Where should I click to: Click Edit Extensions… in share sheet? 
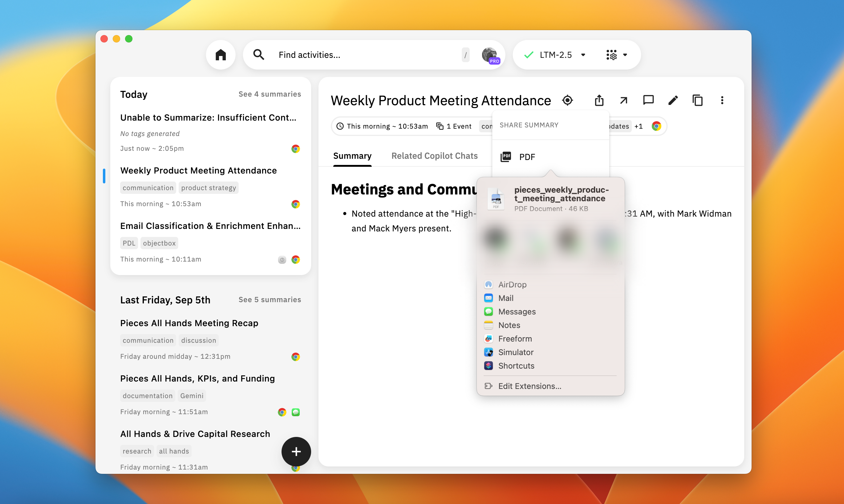click(x=529, y=386)
